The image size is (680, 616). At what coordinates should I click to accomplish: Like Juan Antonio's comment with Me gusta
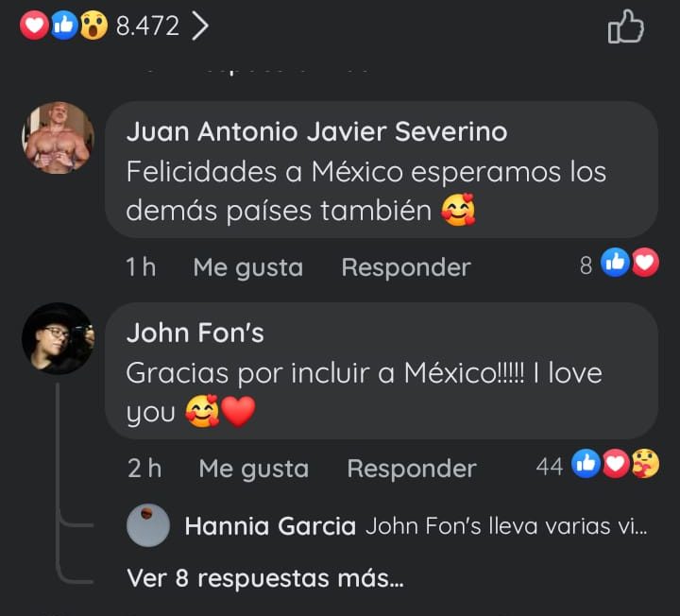click(x=248, y=267)
